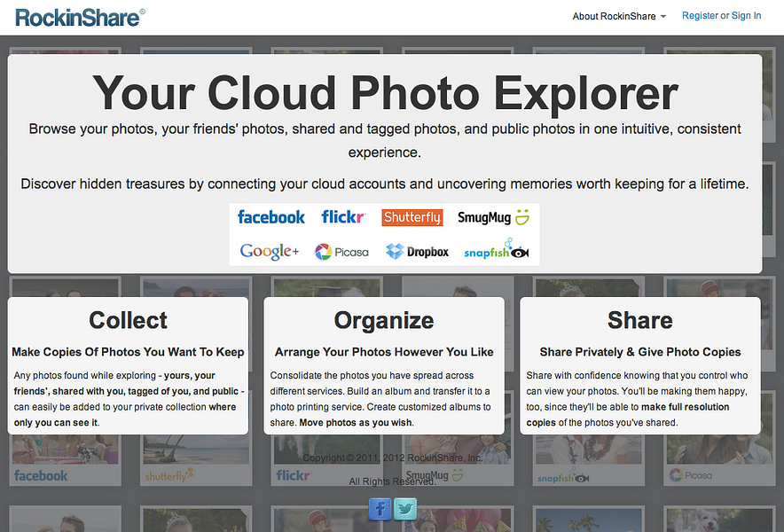Click the background flickr thumbnail label
Viewport: 784px width, 532px height.
coord(293,475)
